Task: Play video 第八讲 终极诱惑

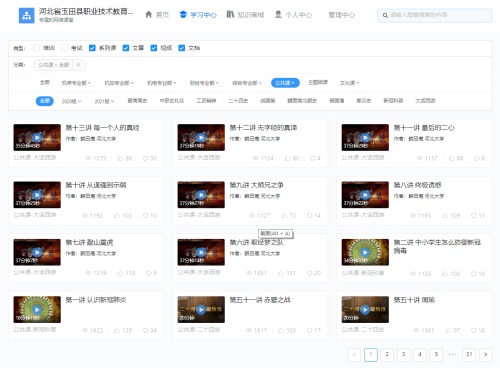Action: (x=365, y=195)
